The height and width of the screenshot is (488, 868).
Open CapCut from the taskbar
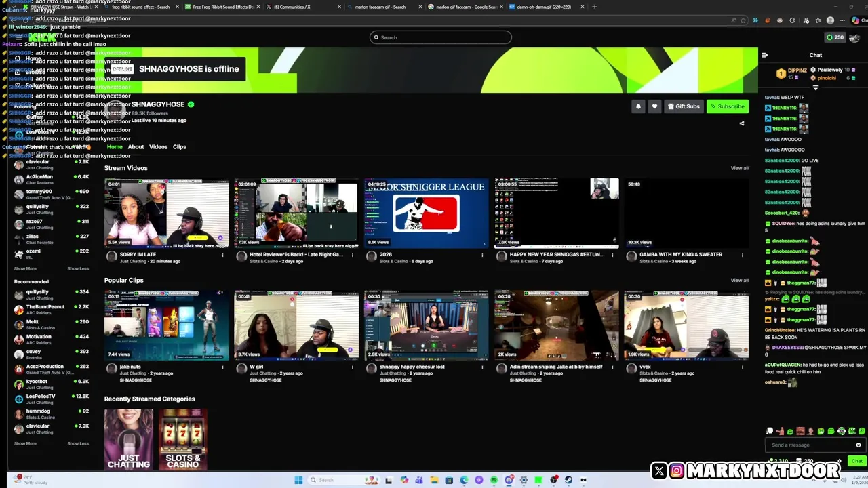(x=583, y=480)
